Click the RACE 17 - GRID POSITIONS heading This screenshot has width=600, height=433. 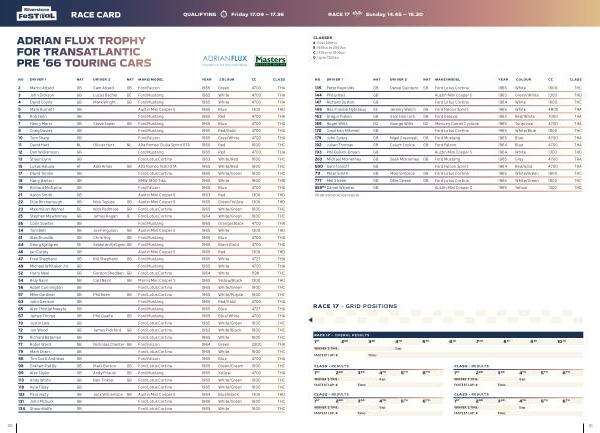[x=355, y=306]
